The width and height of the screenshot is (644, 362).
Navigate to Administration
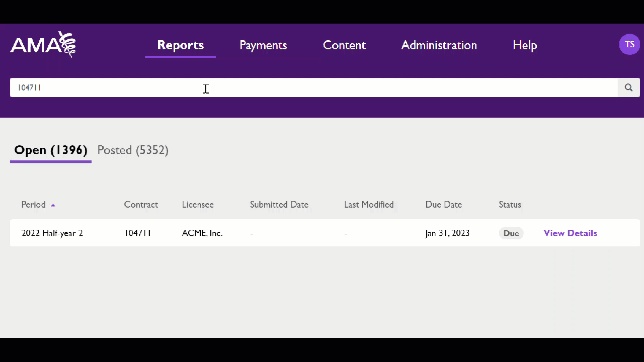tap(439, 45)
